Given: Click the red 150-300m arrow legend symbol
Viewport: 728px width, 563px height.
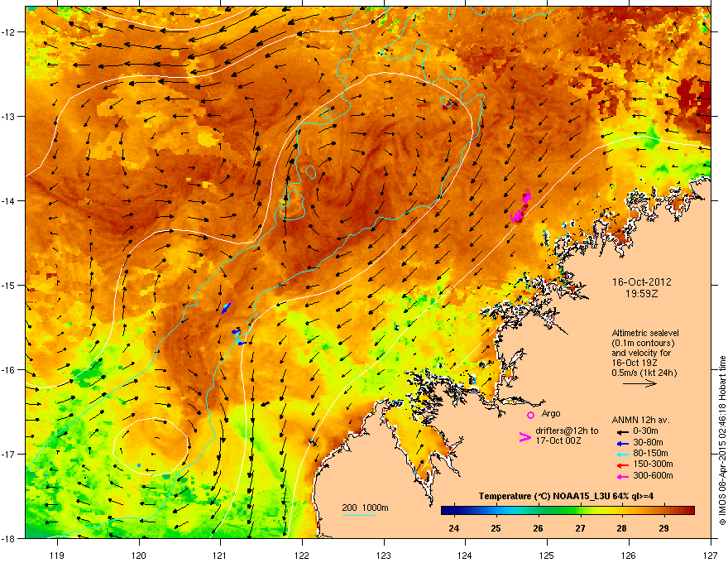Looking at the screenshot, I should tap(622, 465).
